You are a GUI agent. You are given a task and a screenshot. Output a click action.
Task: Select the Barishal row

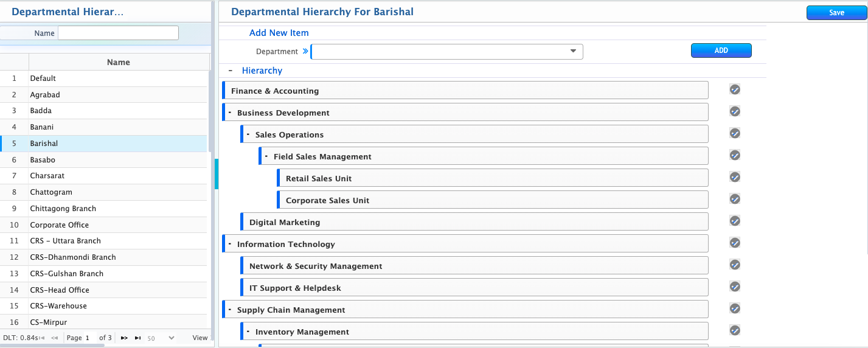click(x=103, y=144)
